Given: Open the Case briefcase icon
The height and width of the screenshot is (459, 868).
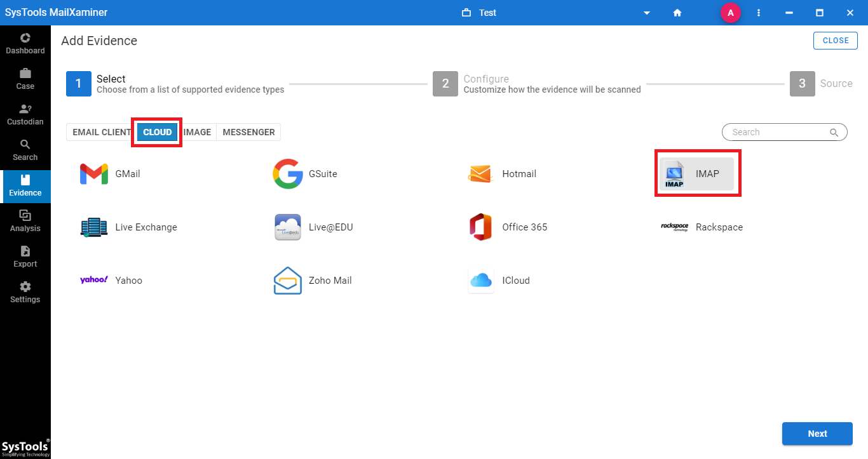Looking at the screenshot, I should (x=25, y=74).
